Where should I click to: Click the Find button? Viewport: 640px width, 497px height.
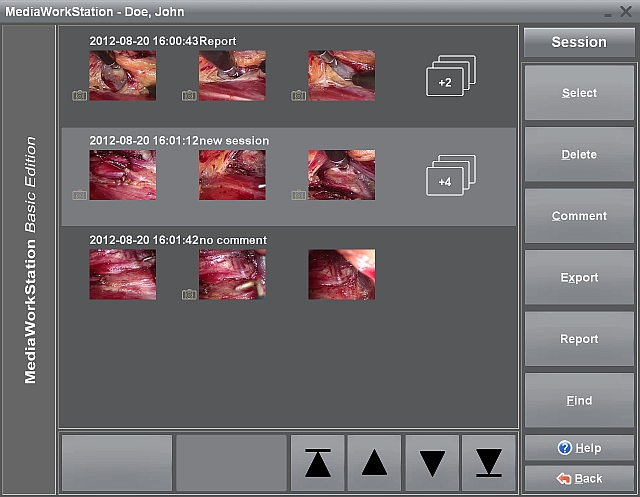[x=579, y=400]
